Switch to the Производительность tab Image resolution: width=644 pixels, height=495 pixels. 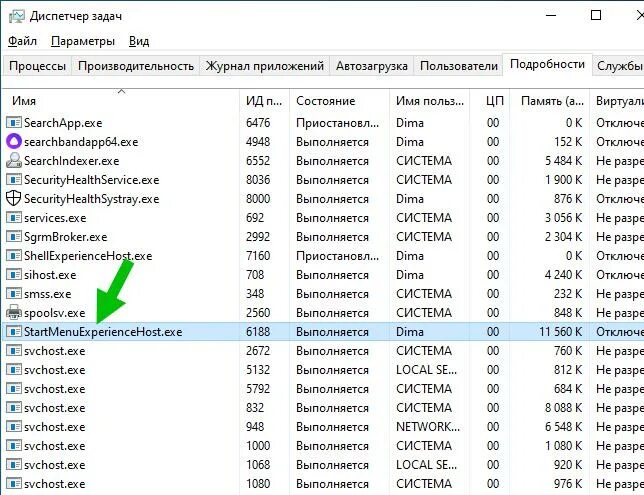(x=136, y=66)
